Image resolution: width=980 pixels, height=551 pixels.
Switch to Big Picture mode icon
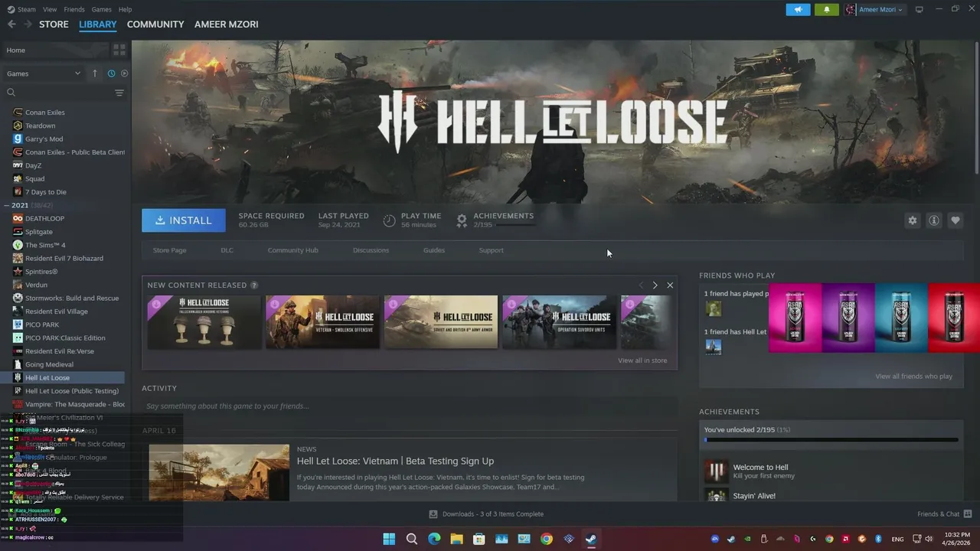919,9
